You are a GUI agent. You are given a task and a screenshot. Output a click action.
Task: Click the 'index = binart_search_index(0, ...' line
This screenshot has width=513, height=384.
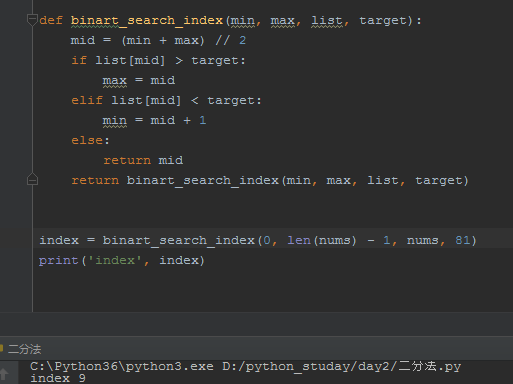click(258, 241)
